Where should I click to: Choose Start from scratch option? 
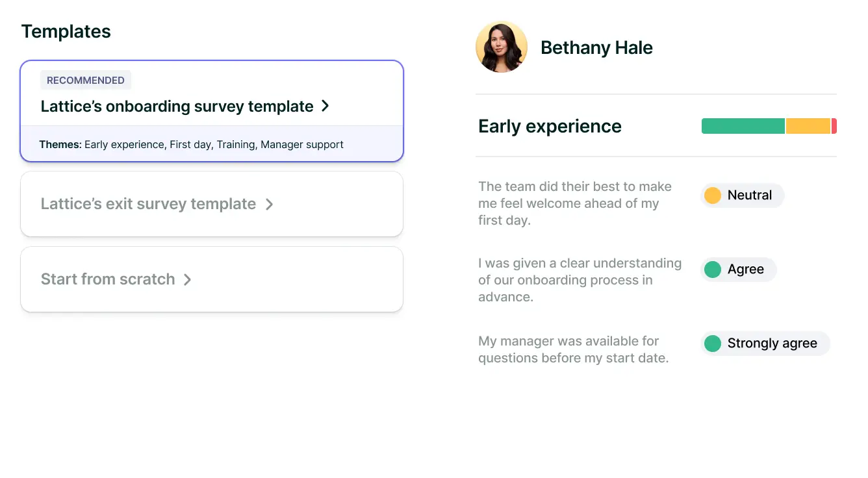click(108, 279)
